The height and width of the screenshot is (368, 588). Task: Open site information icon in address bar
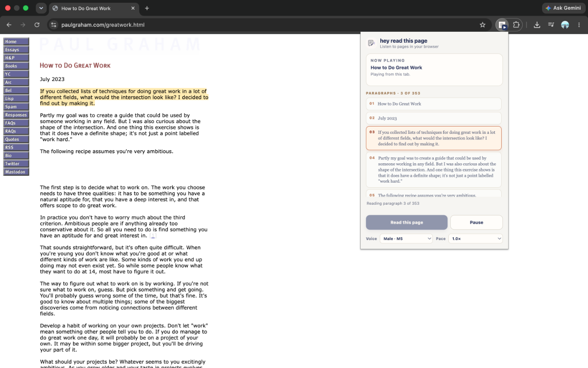tap(54, 25)
